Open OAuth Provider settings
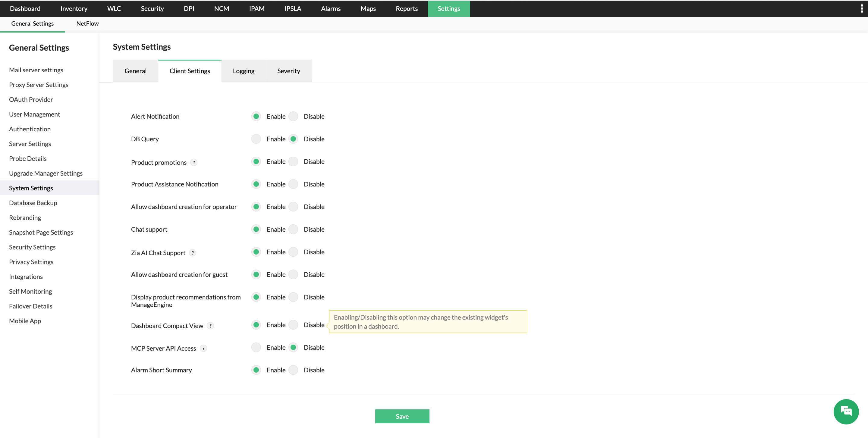 [x=31, y=100]
